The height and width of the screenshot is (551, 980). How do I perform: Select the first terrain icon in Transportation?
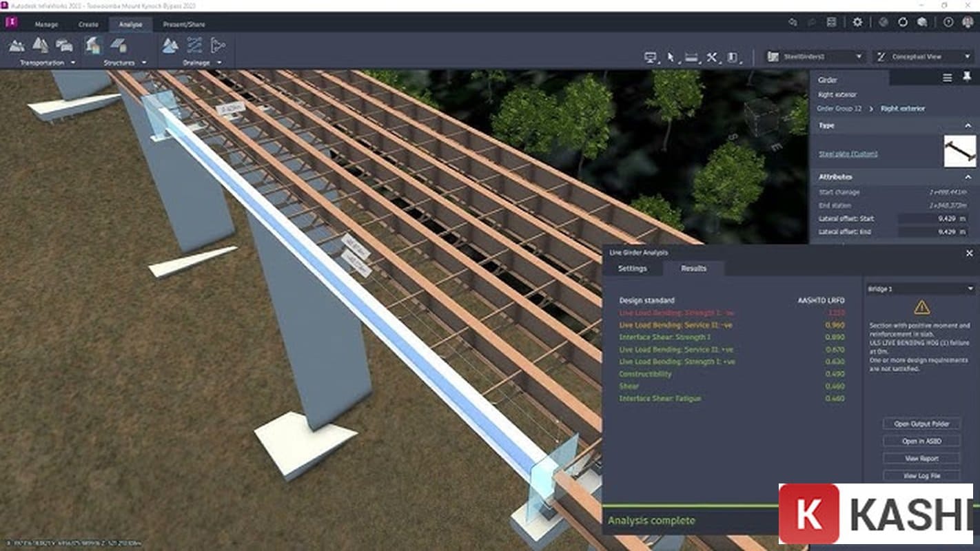pos(17,45)
